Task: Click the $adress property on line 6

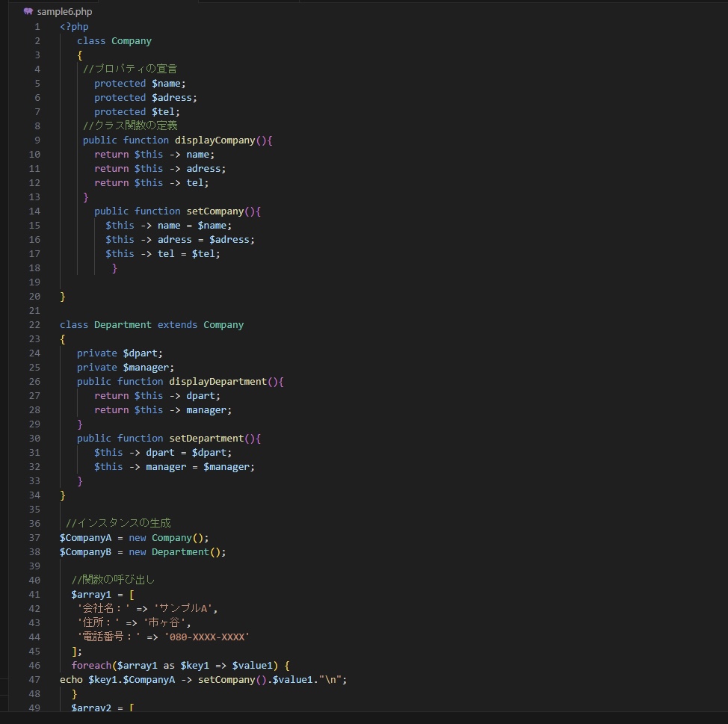Action: (173, 98)
